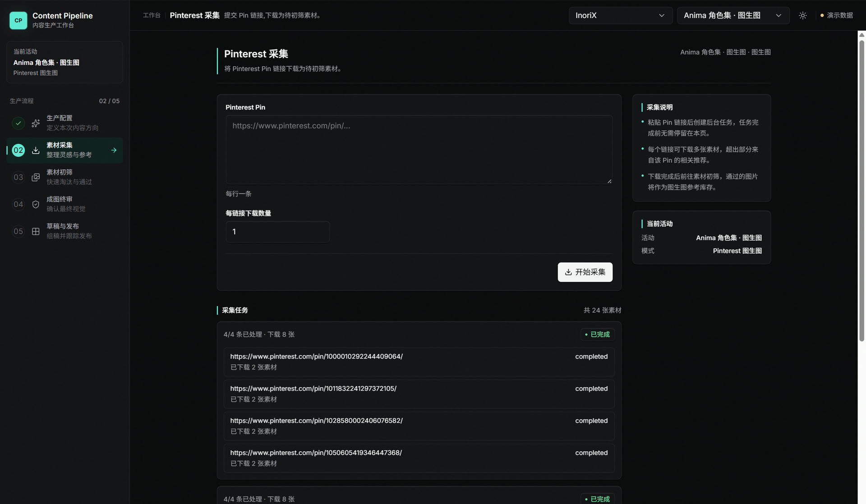Viewport: 866px width, 504px height.
Task: Toggle the light/dark theme sun icon
Action: pyautogui.click(x=803, y=15)
